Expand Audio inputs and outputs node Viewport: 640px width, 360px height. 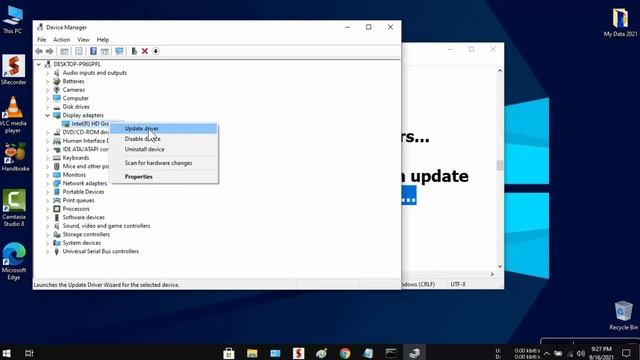(x=47, y=73)
